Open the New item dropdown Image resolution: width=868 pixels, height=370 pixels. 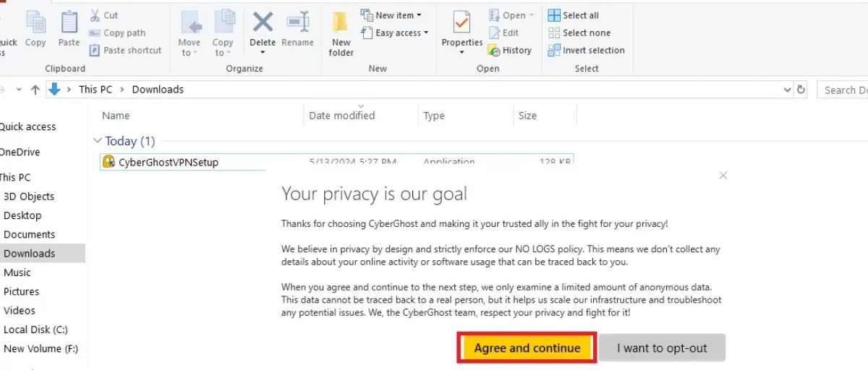[x=391, y=15]
